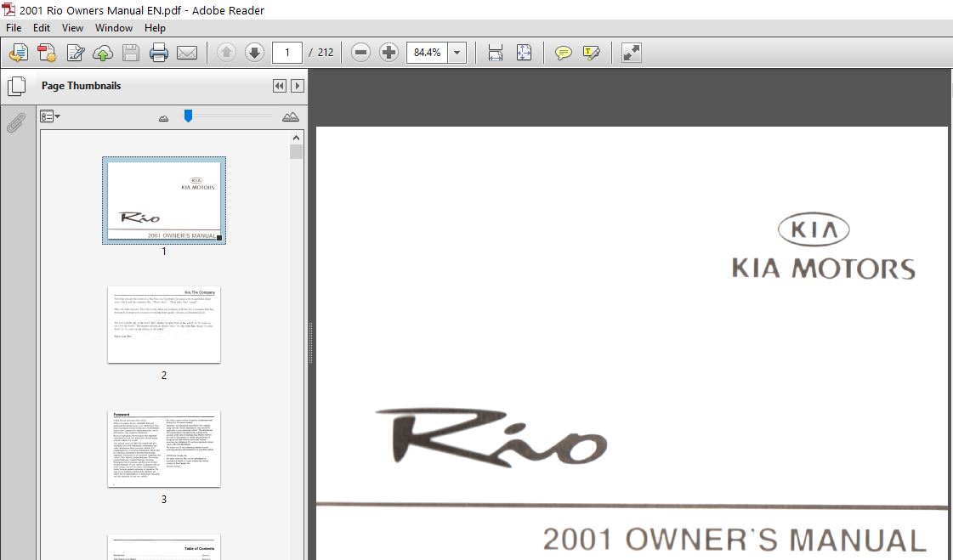Adjust the thumbnail size slider handle
This screenshot has width=953, height=560.
click(x=189, y=116)
